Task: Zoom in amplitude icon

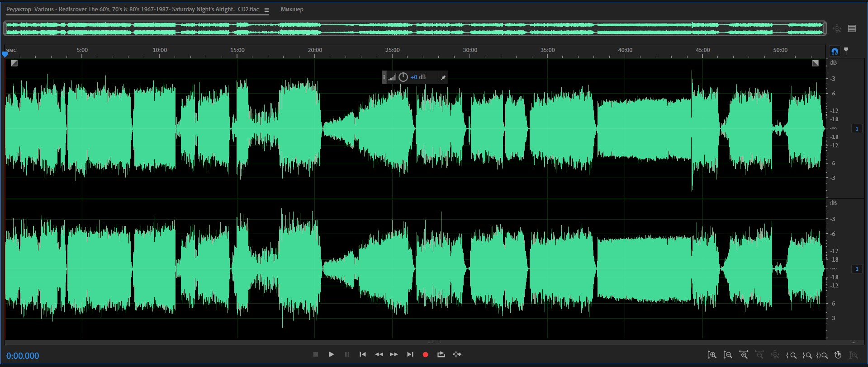Action: [x=712, y=355]
